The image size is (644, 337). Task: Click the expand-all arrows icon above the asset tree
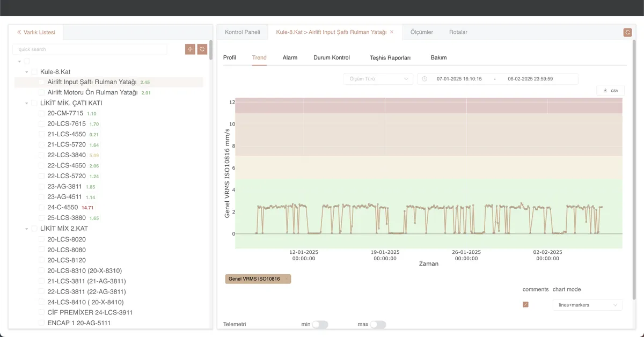pos(190,49)
